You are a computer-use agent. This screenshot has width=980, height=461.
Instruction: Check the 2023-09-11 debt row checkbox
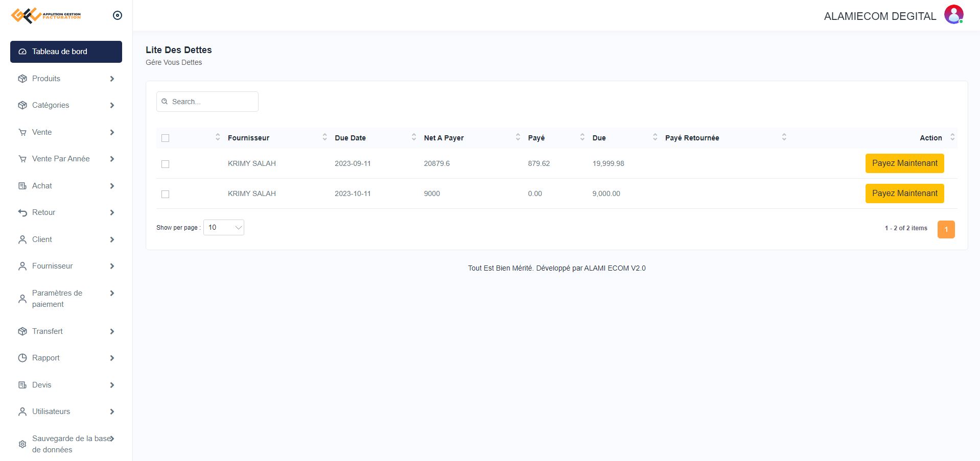(x=165, y=164)
